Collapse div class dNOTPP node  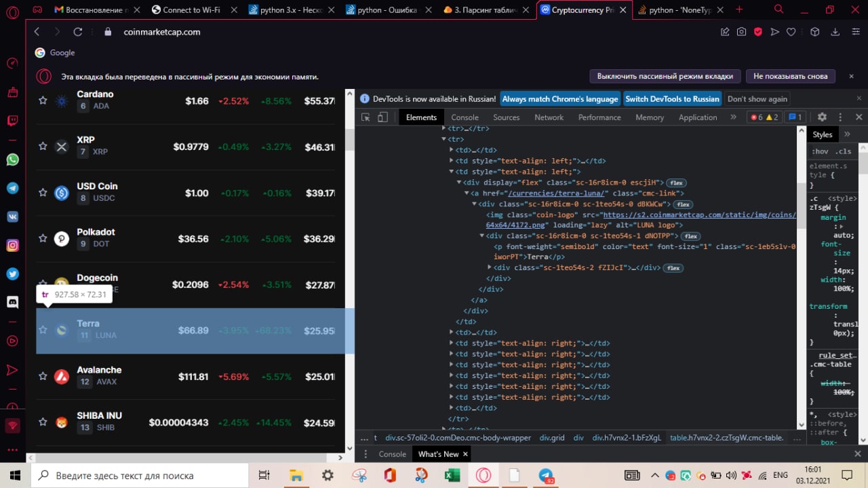482,236
